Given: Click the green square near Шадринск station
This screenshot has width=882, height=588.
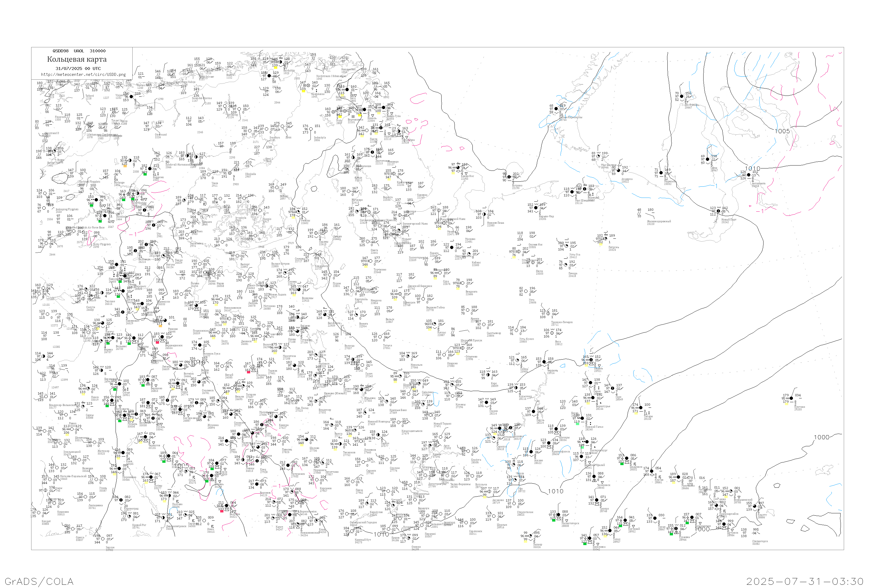Looking at the screenshot, I should 622,464.
